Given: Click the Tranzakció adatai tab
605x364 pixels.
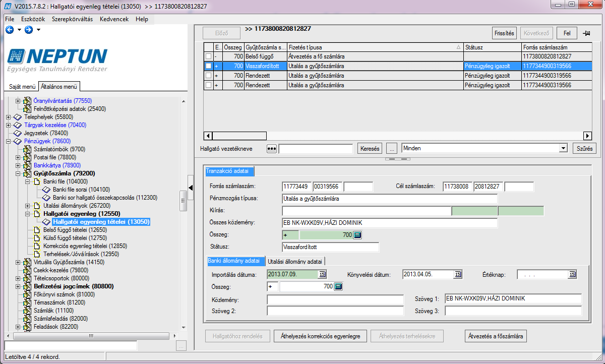Looking at the screenshot, I should pos(229,171).
